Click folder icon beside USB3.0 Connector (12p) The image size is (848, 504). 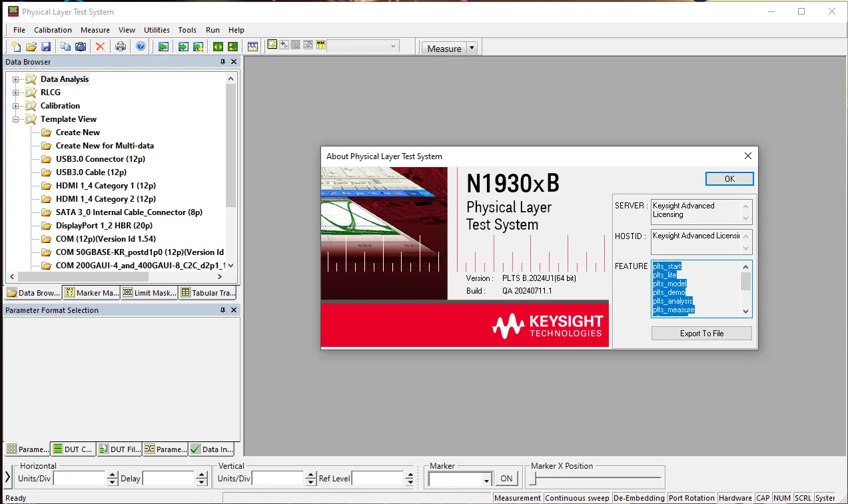pos(46,159)
